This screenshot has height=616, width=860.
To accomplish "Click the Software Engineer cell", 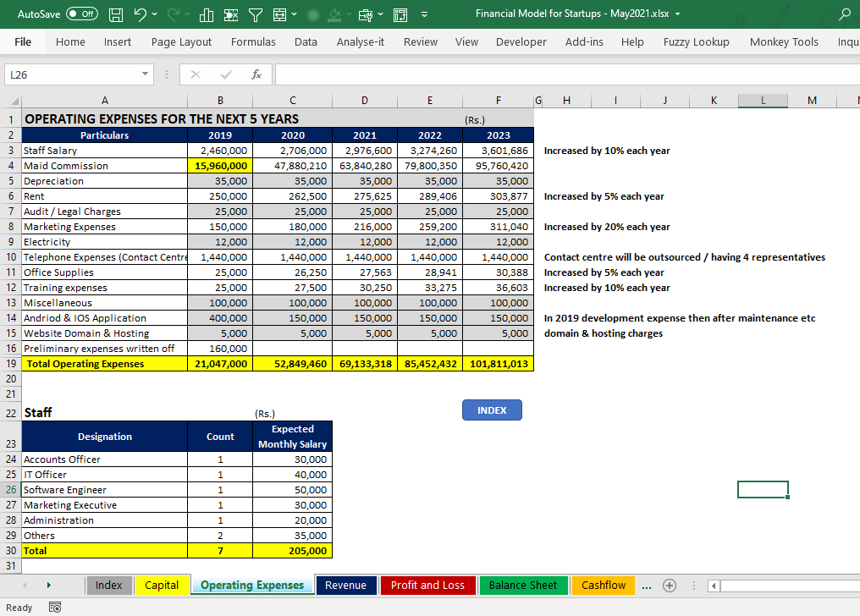I will (x=105, y=490).
